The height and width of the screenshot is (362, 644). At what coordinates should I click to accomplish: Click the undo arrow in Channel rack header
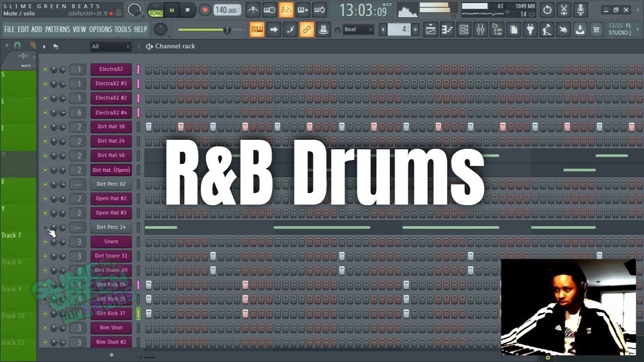tap(55, 46)
